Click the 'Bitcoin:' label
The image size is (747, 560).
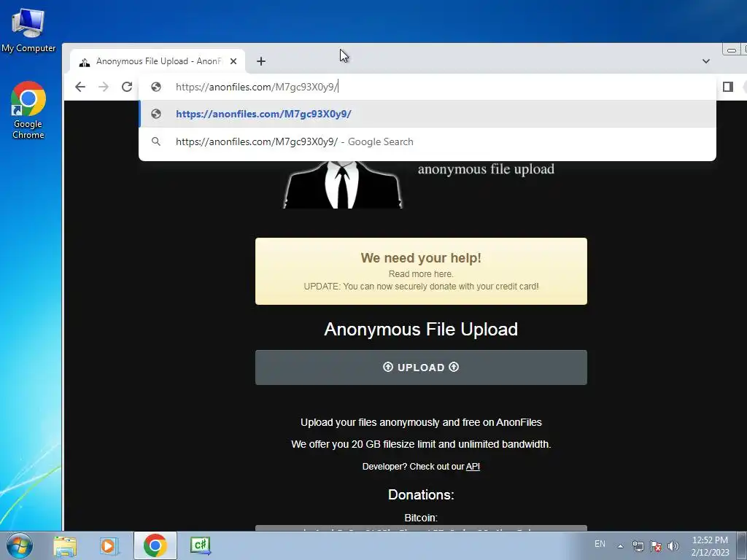tap(421, 518)
